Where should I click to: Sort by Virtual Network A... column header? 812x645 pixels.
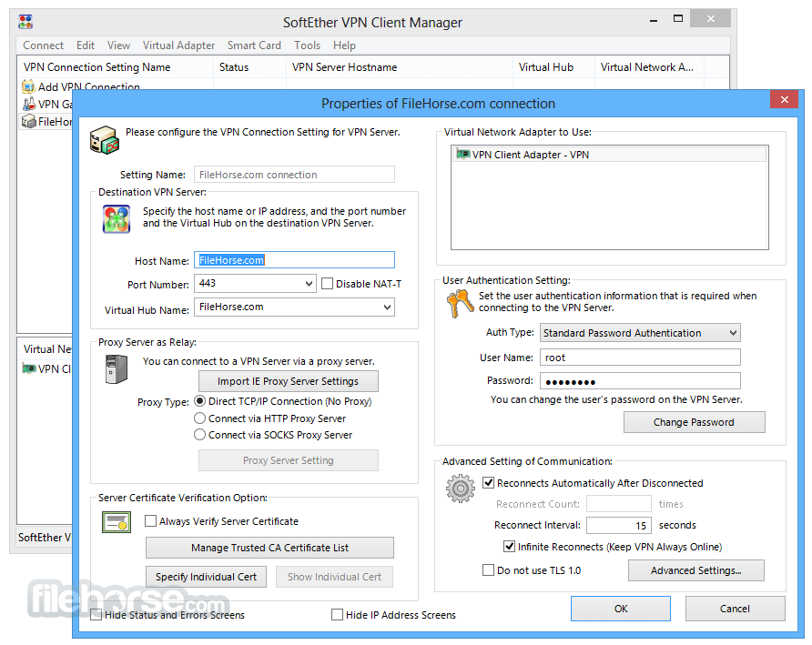pyautogui.click(x=649, y=67)
